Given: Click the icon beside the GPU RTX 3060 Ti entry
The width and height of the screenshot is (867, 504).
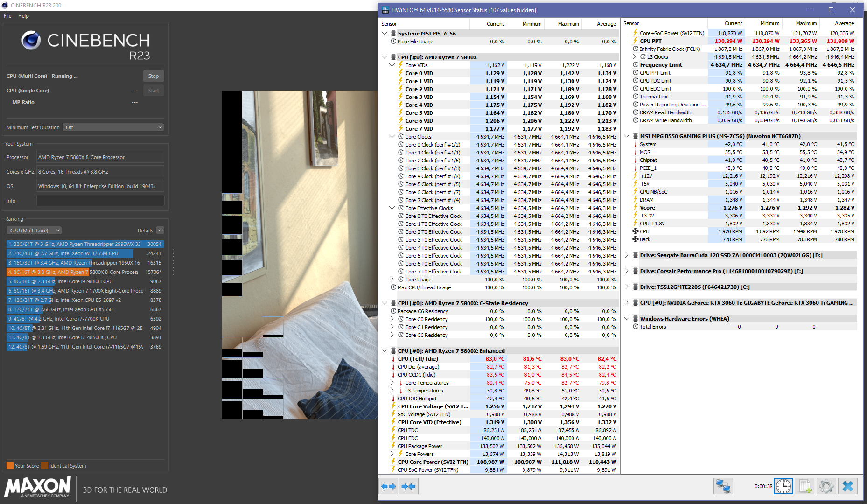Looking at the screenshot, I should (x=635, y=303).
